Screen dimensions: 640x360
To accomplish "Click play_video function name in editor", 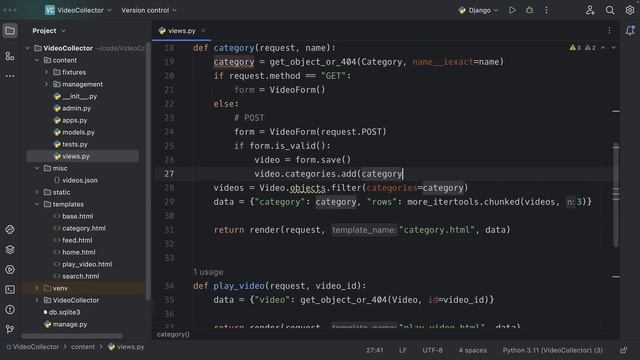I will coord(239,286).
